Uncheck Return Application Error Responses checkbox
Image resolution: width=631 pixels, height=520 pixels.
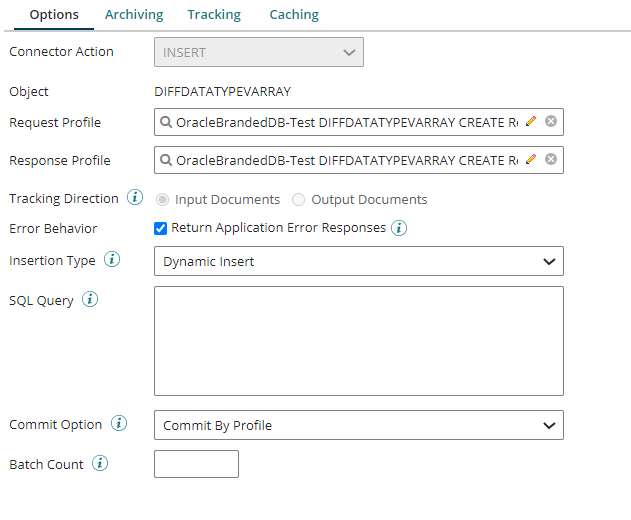pyautogui.click(x=160, y=228)
